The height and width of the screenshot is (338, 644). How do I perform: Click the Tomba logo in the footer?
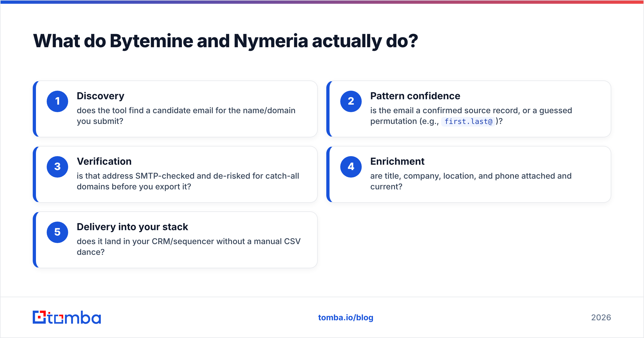[67, 317]
